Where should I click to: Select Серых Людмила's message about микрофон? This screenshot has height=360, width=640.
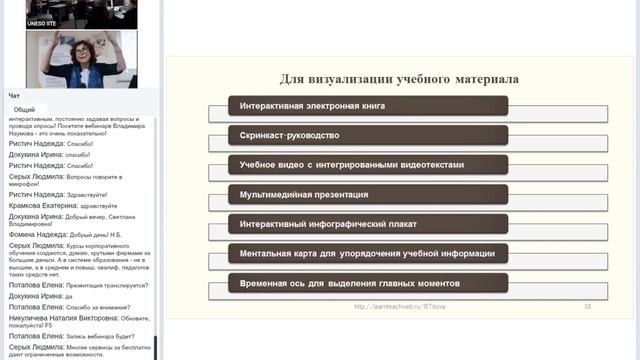point(65,180)
